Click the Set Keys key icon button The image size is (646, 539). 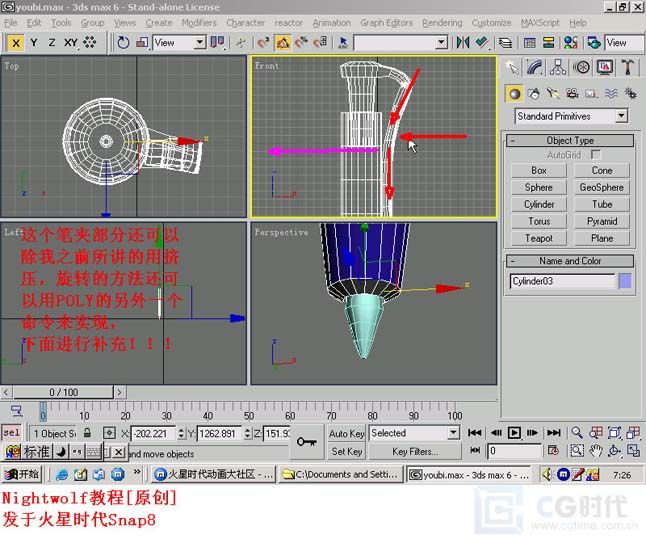pos(307,442)
